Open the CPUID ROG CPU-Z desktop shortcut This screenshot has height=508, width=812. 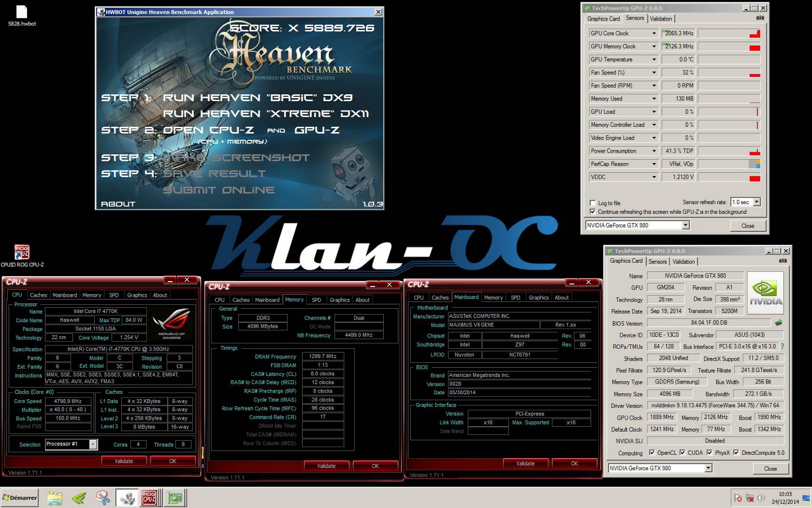pos(22,256)
